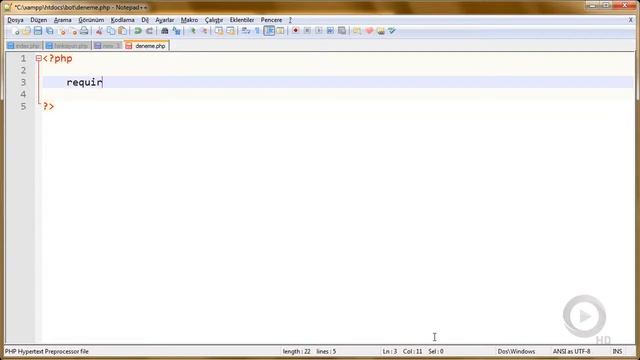Print the document with printer icon

tap(84, 31)
